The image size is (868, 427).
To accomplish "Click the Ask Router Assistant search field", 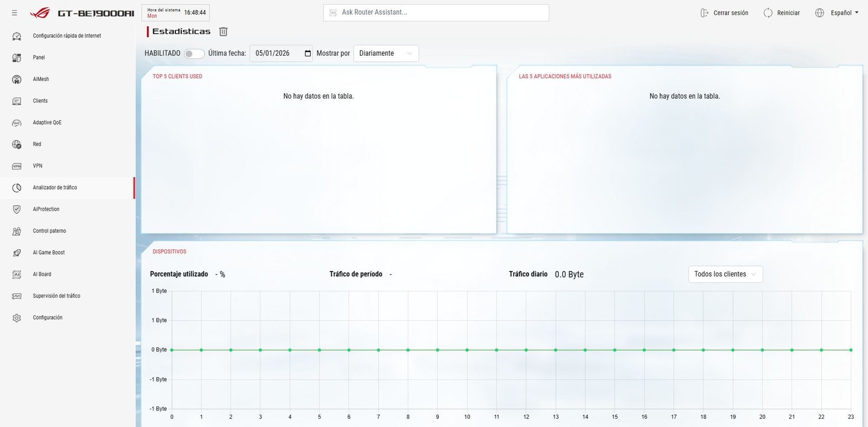I will click(x=436, y=12).
